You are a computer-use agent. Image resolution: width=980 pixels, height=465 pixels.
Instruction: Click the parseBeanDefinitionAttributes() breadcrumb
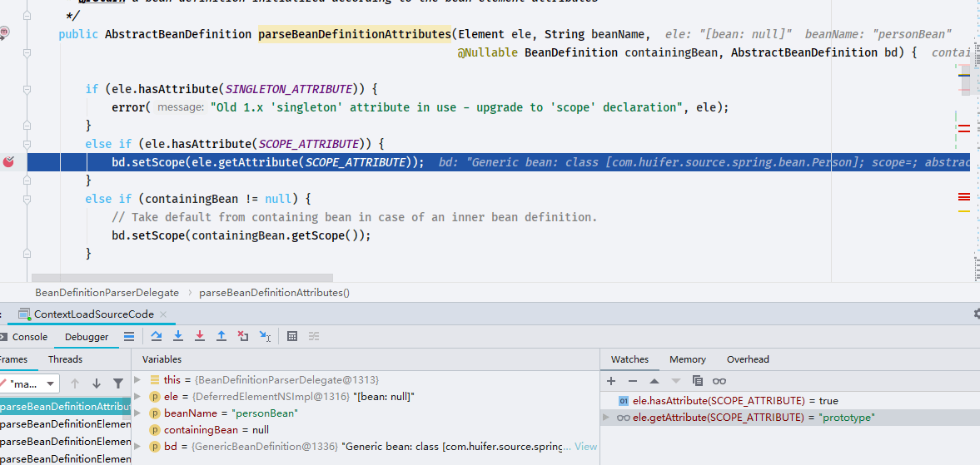[274, 292]
